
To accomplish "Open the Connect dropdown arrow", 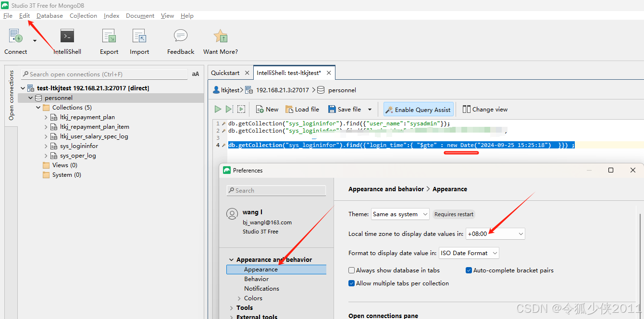I will tap(35, 41).
